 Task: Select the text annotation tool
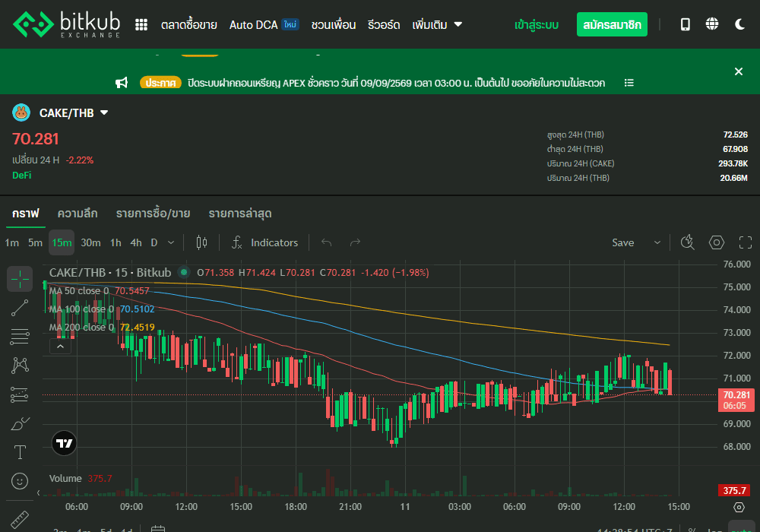point(20,452)
